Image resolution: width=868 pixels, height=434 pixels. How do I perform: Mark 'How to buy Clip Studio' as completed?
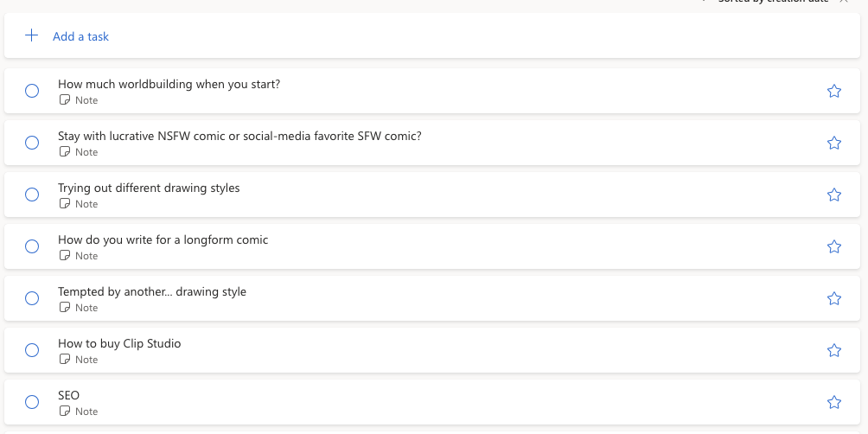coord(32,350)
